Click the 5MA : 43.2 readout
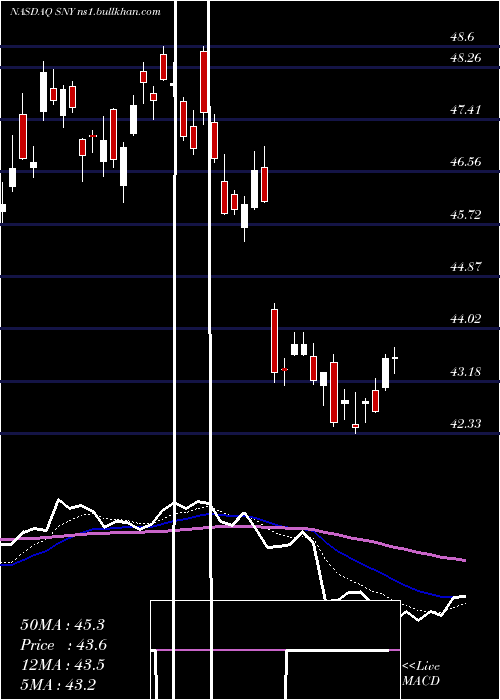The width and height of the screenshot is (500, 700). pos(58,685)
